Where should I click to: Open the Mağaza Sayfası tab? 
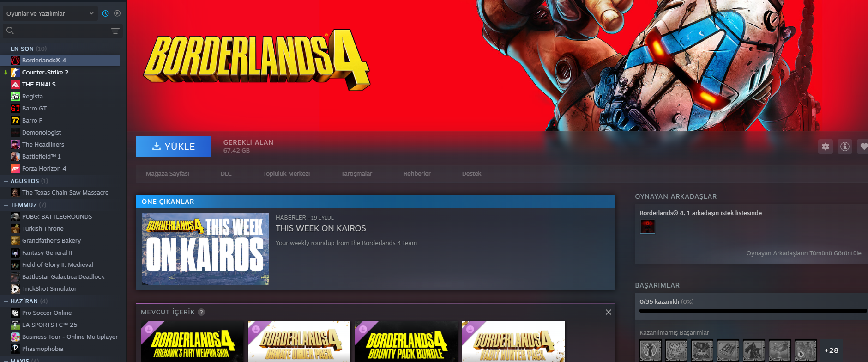click(x=167, y=174)
